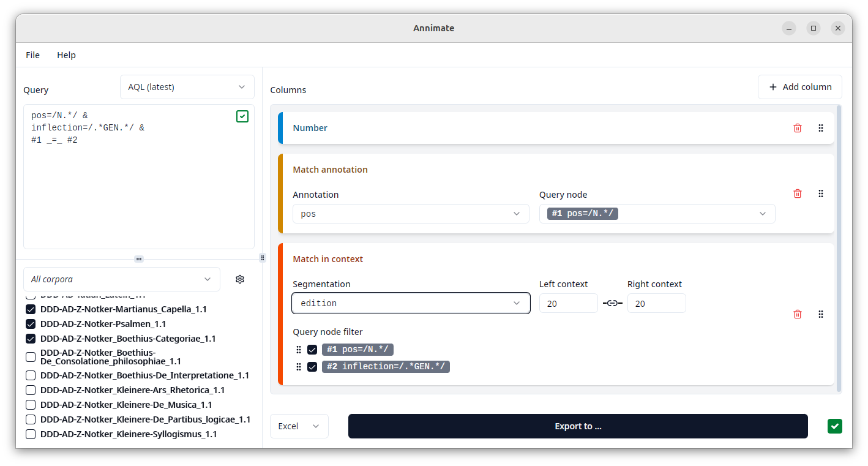This screenshot has width=868, height=466.
Task: Check DDD-AD-Z-Notker_Kleinere-Syllogismus_1.1 corpus
Action: point(31,434)
